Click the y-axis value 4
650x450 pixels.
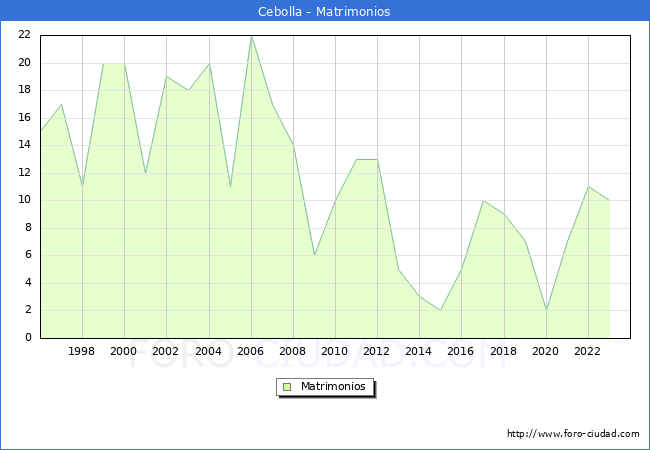pyautogui.click(x=28, y=283)
